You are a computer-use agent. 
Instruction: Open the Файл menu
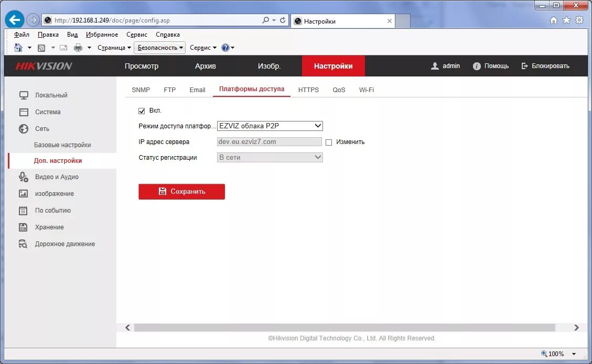pyautogui.click(x=21, y=35)
